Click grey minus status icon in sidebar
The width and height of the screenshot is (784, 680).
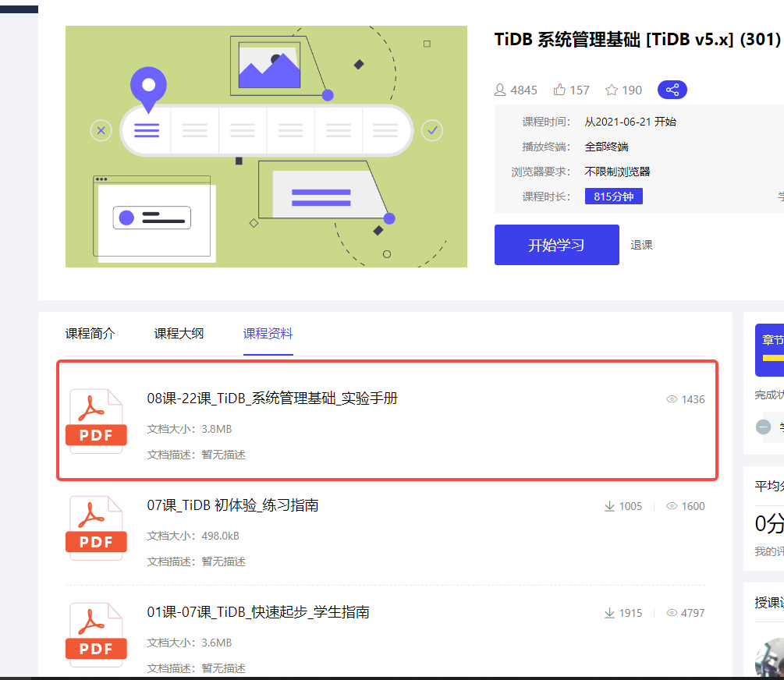763,427
